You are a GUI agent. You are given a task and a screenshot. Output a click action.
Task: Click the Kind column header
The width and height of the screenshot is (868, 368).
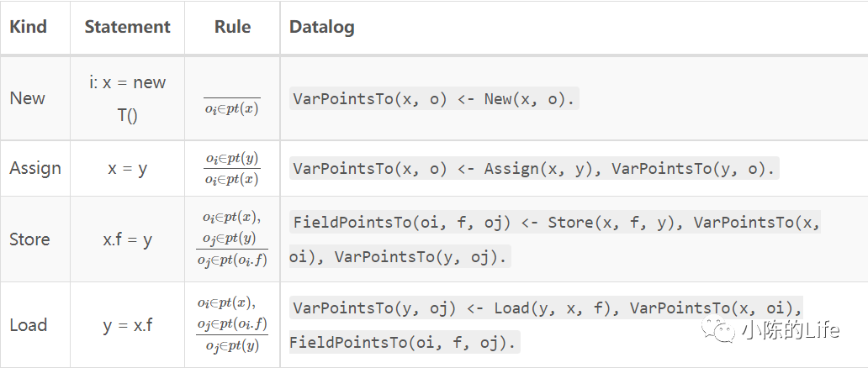[x=28, y=27]
